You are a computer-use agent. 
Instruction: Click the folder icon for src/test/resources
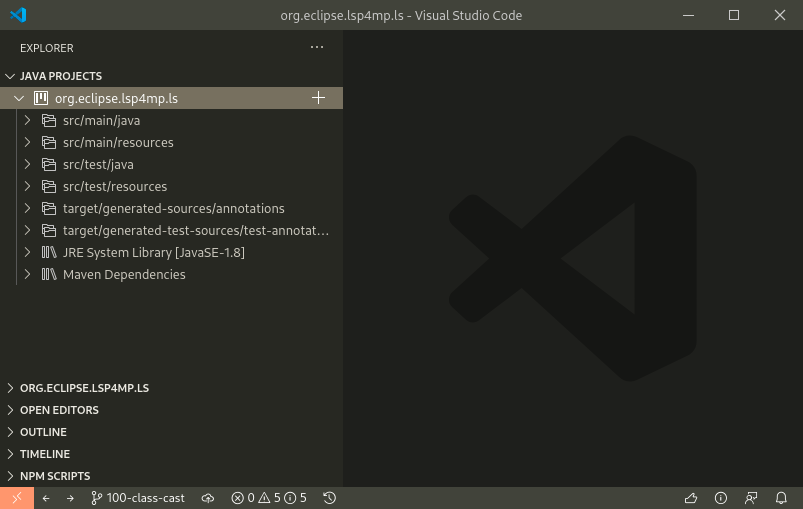(x=49, y=186)
